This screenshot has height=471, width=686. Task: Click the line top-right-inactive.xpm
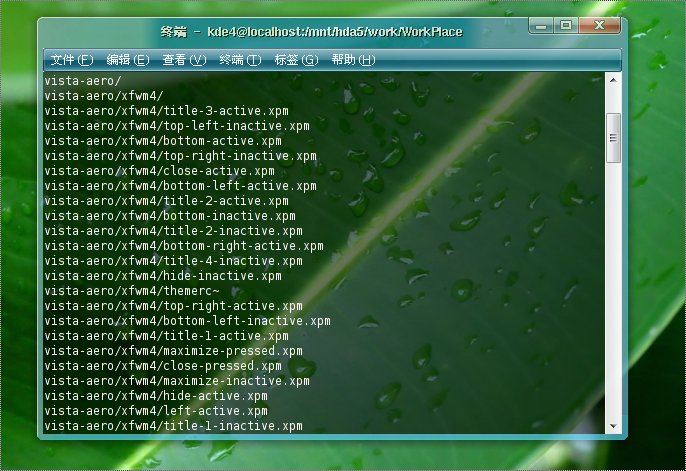(180, 156)
